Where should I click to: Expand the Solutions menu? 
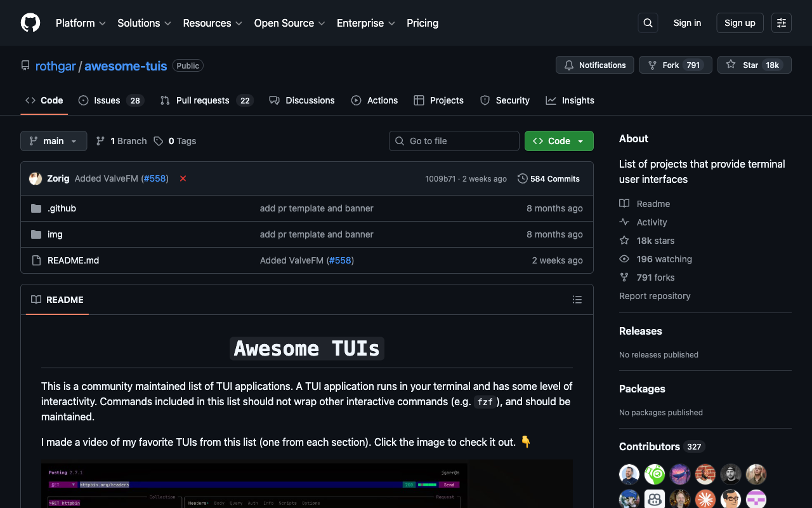click(144, 23)
